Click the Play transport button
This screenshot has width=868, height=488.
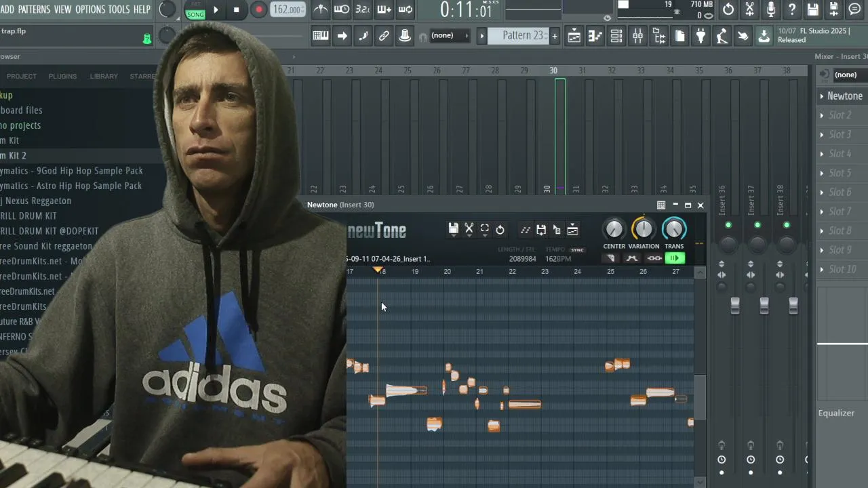[x=216, y=9]
